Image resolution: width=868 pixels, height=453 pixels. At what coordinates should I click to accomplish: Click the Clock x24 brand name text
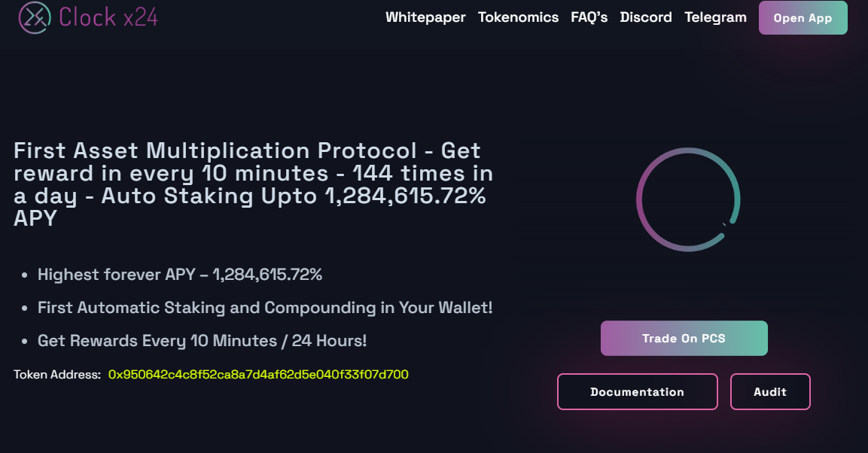click(x=109, y=17)
